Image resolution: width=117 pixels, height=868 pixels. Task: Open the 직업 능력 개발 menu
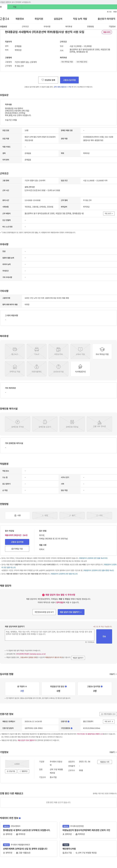[80, 19]
